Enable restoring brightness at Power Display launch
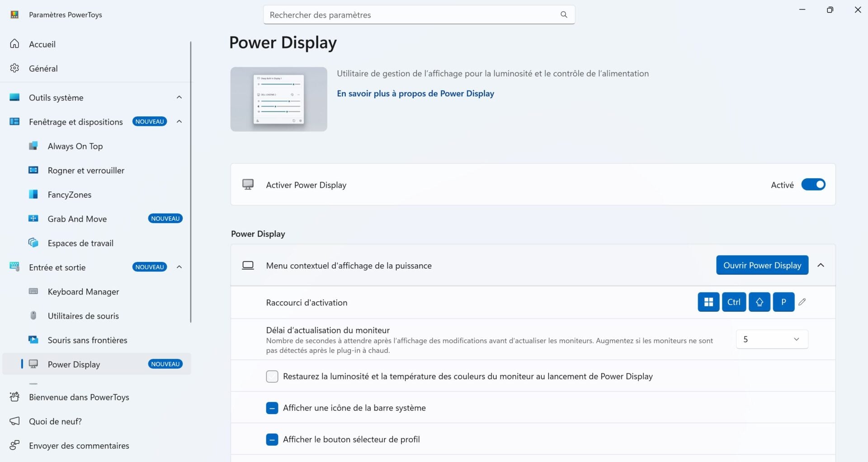The width and height of the screenshot is (868, 462). click(272, 376)
